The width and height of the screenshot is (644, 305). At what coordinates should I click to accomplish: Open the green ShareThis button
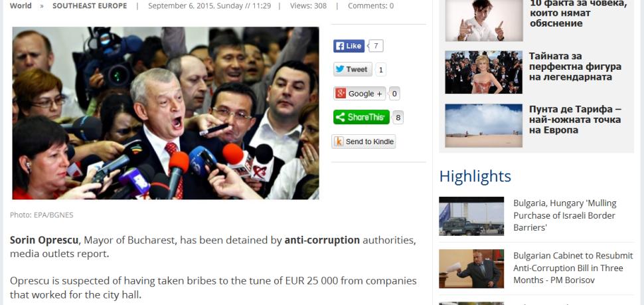tap(361, 117)
